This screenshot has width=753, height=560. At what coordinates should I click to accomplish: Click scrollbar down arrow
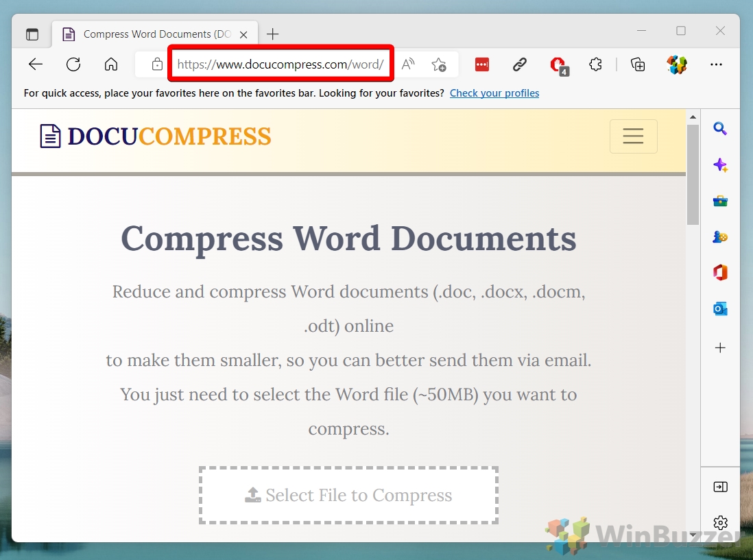click(x=693, y=535)
